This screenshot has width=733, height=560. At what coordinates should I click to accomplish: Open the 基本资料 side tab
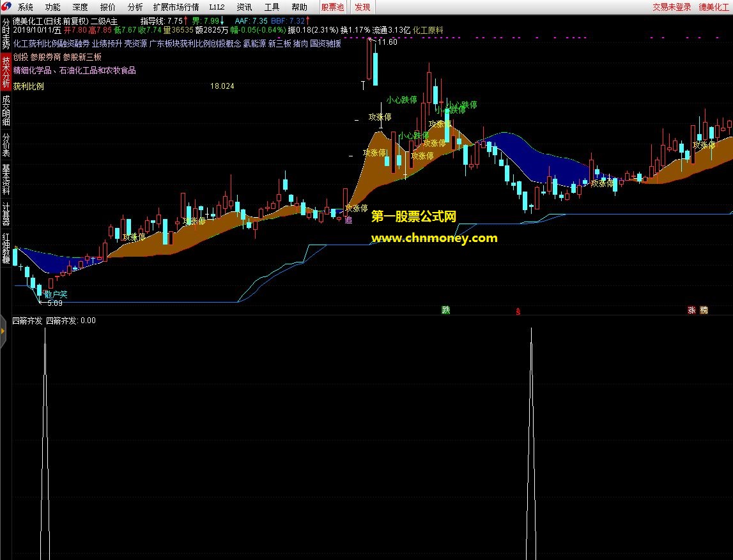6,179
